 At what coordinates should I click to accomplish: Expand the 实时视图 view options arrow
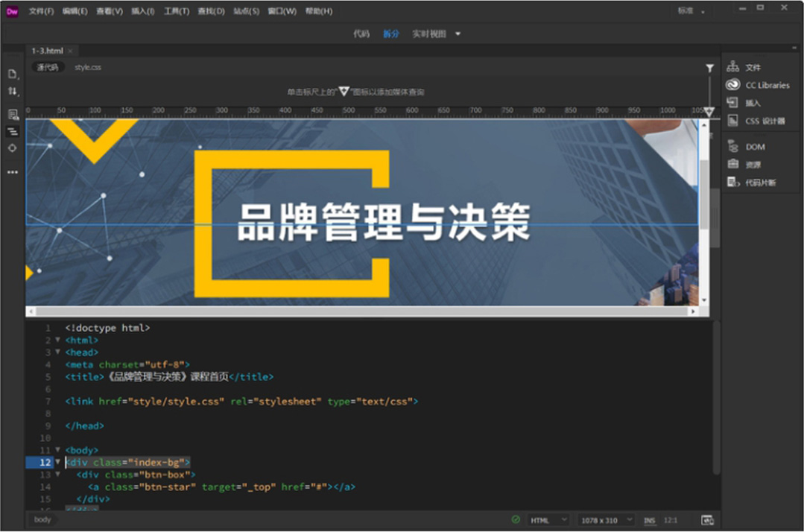(x=458, y=34)
